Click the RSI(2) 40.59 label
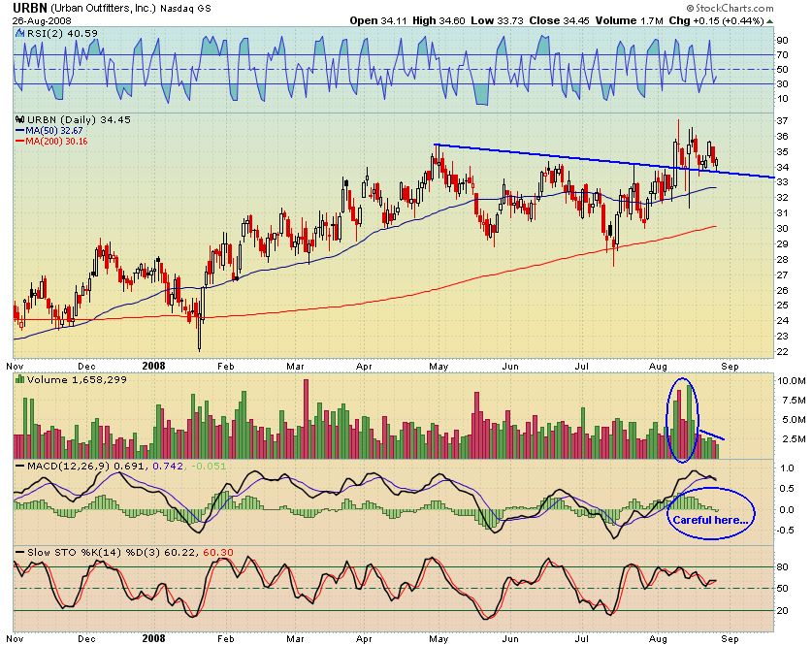The height and width of the screenshot is (645, 812). point(62,33)
